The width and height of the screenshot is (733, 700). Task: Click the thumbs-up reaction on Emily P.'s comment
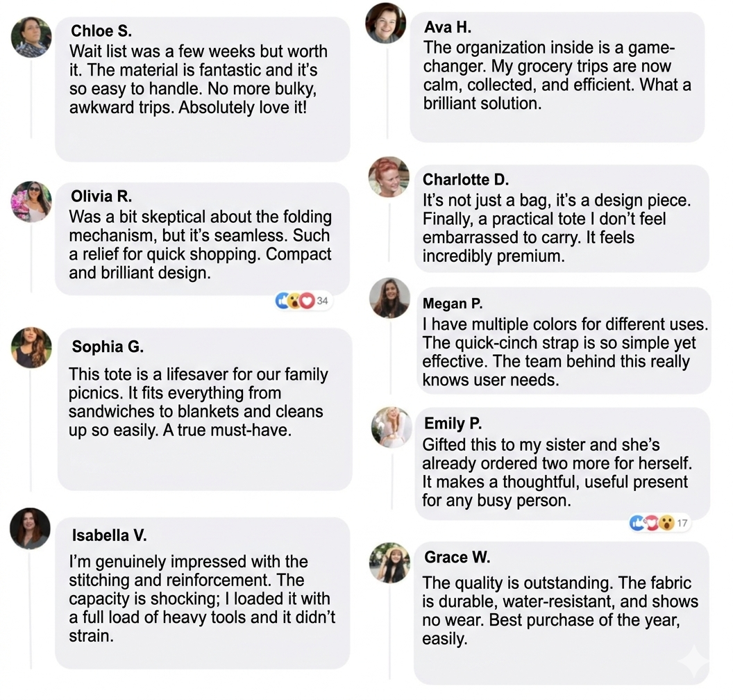[x=637, y=523]
